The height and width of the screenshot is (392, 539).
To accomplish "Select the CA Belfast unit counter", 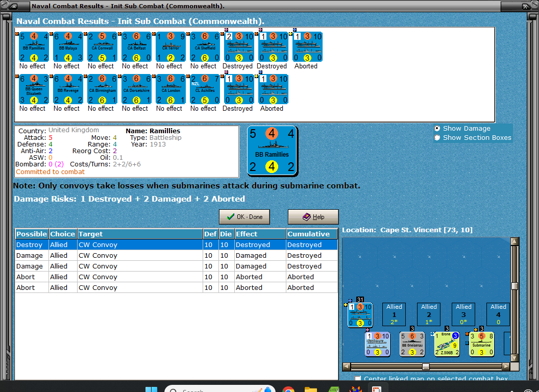I will (136, 47).
